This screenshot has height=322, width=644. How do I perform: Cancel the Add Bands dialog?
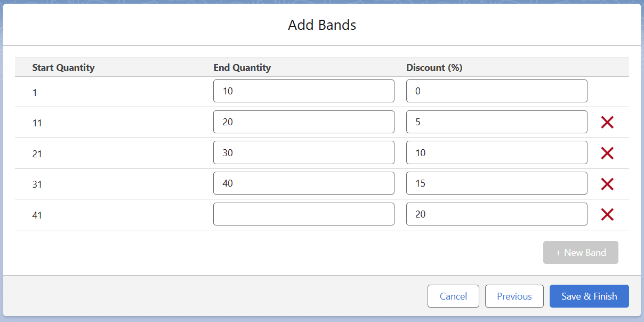tap(453, 296)
